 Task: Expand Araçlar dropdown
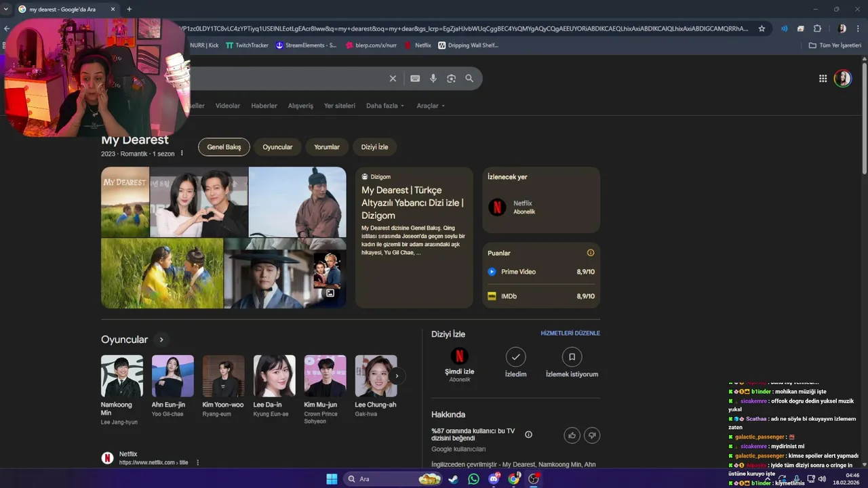pos(431,106)
